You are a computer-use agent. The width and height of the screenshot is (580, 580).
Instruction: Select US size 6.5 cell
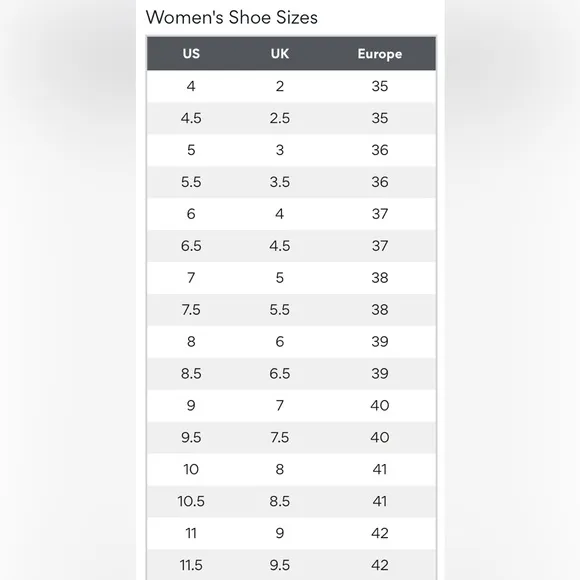191,246
